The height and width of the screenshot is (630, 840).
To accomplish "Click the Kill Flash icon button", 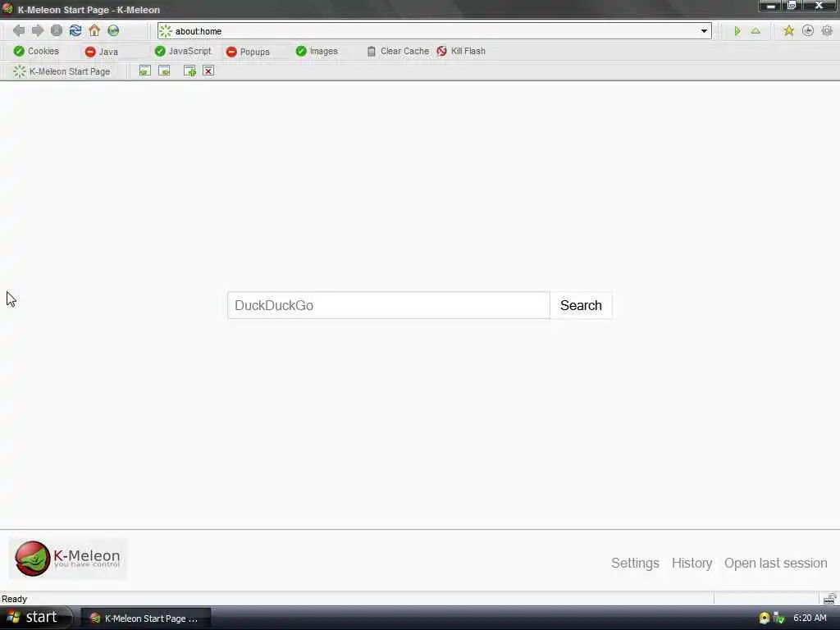I will (461, 52).
